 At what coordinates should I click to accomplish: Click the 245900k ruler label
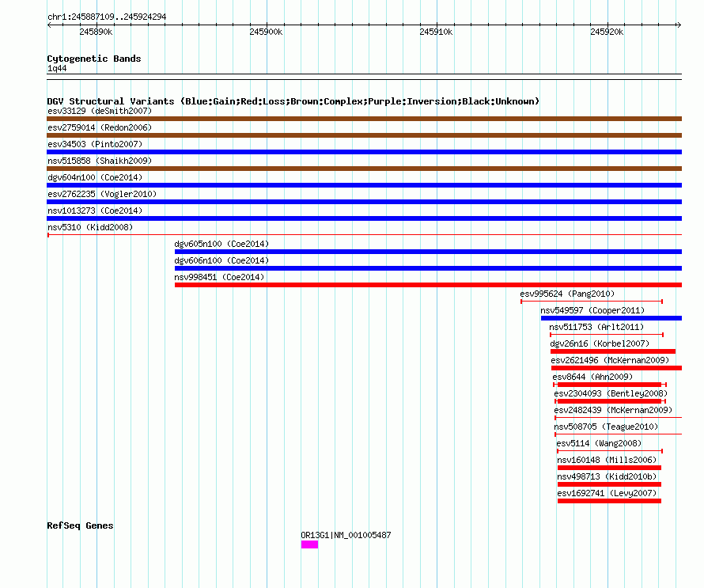(266, 32)
